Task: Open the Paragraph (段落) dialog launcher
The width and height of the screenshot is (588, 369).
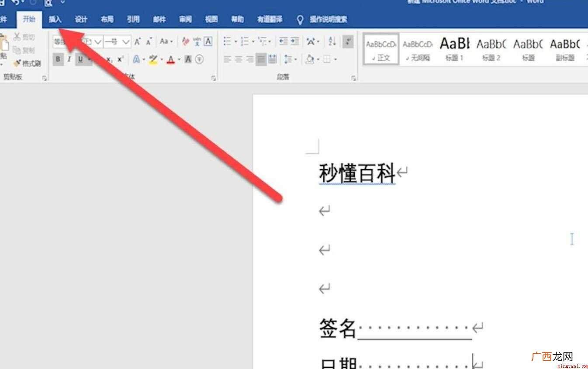Action: [x=353, y=78]
